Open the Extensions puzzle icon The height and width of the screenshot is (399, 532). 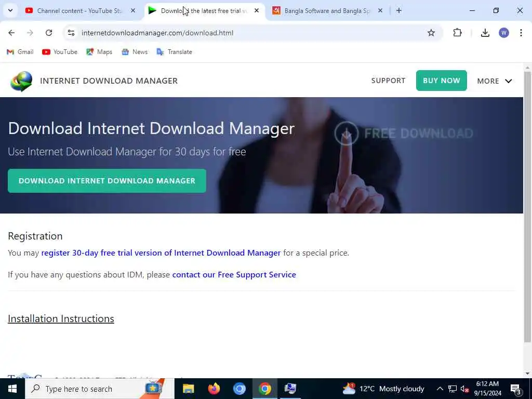pos(457,33)
